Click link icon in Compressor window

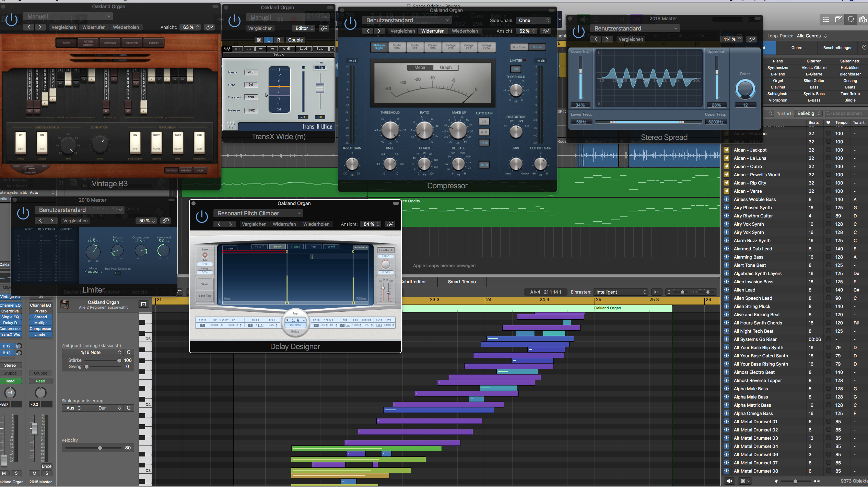coord(546,31)
